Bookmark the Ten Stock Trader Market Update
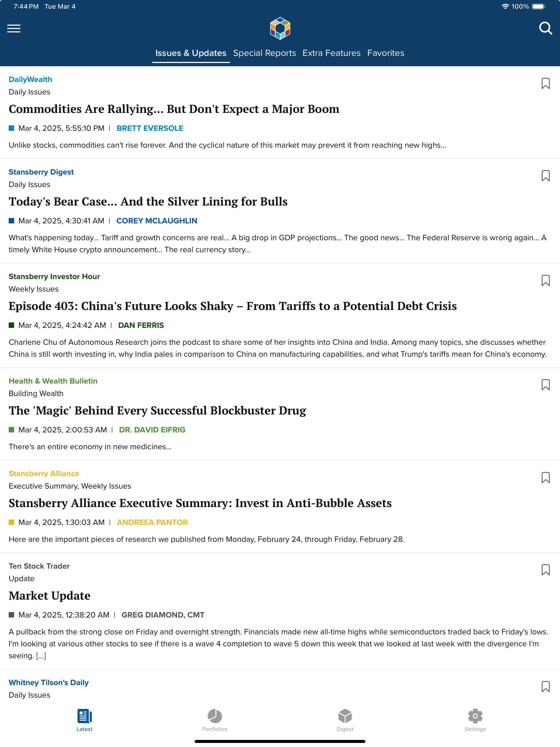 point(546,570)
